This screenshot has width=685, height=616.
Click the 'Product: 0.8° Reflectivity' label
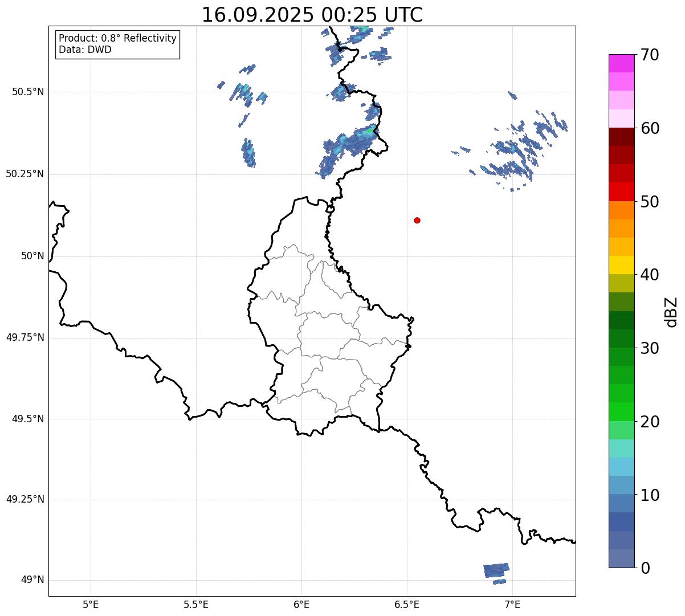click(x=118, y=38)
